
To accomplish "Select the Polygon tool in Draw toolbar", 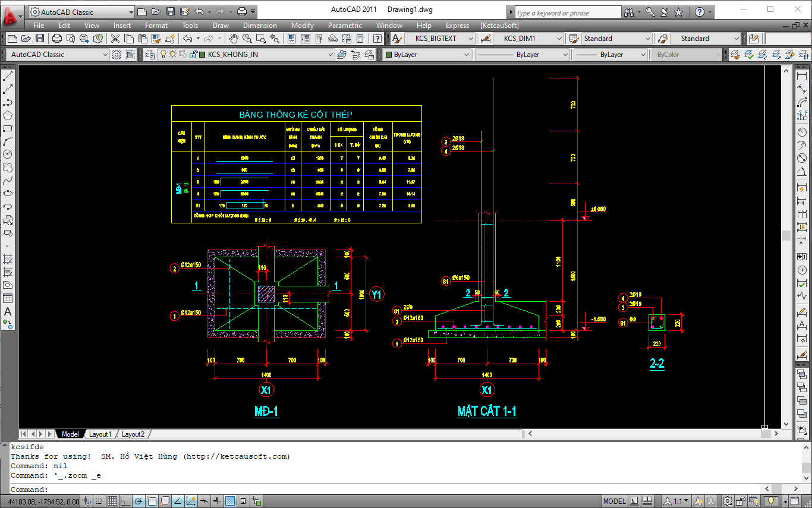I will pos(8,115).
